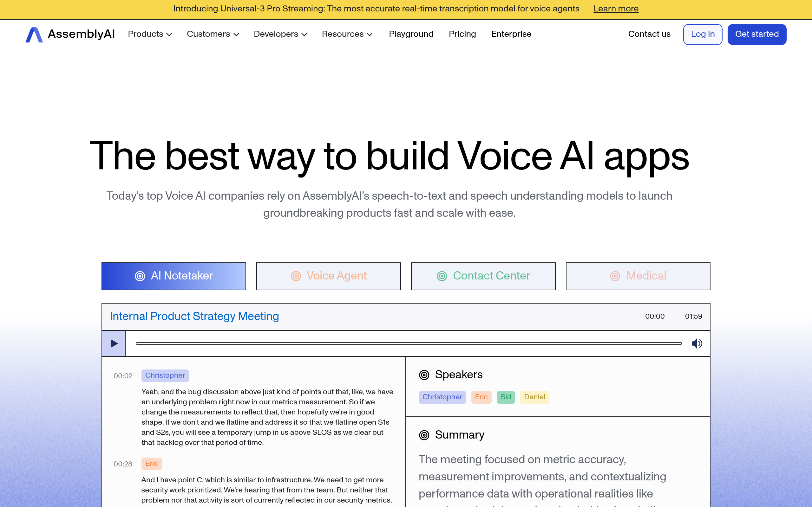Click the target icon next to AI Notetaker

tap(141, 276)
